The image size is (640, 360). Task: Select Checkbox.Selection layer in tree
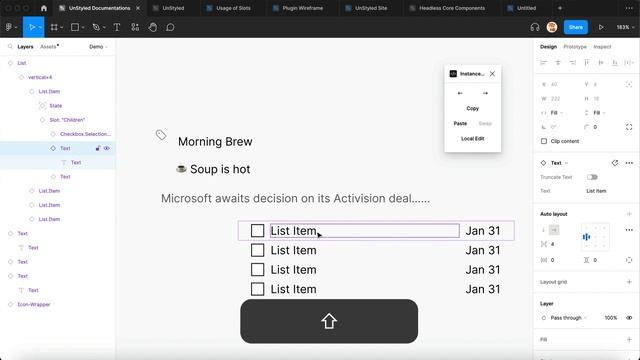coord(85,134)
